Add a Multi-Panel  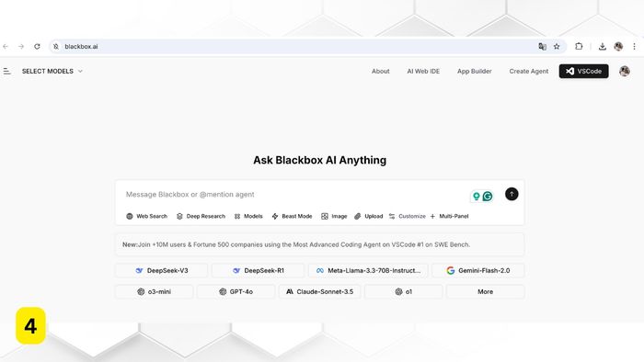click(x=449, y=216)
